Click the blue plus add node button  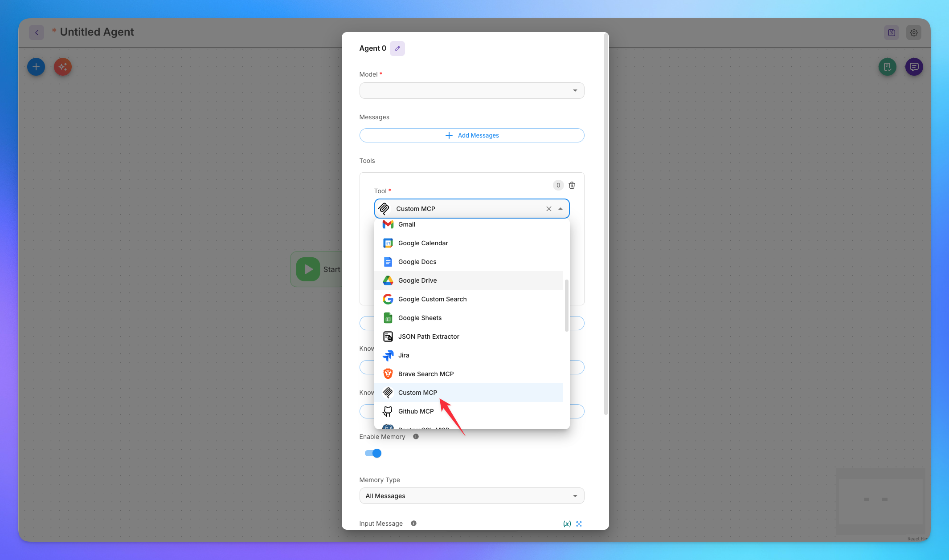[x=36, y=67]
